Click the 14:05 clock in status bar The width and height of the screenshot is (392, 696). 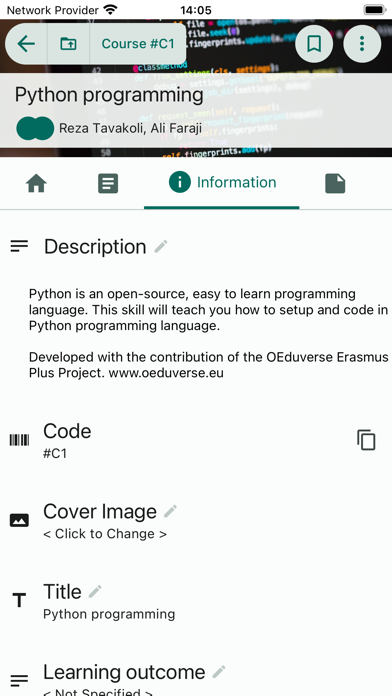pyautogui.click(x=196, y=10)
